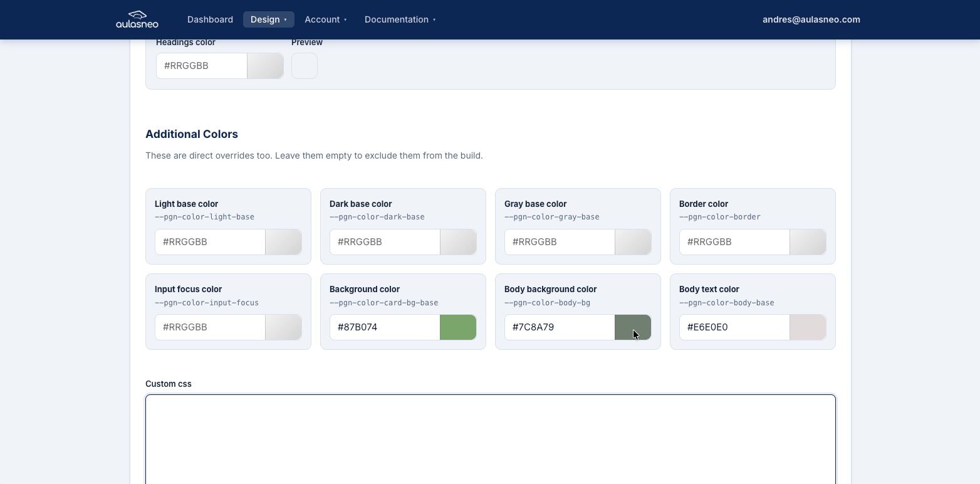Open the Dashboard page
980x484 pixels.
pos(210,19)
